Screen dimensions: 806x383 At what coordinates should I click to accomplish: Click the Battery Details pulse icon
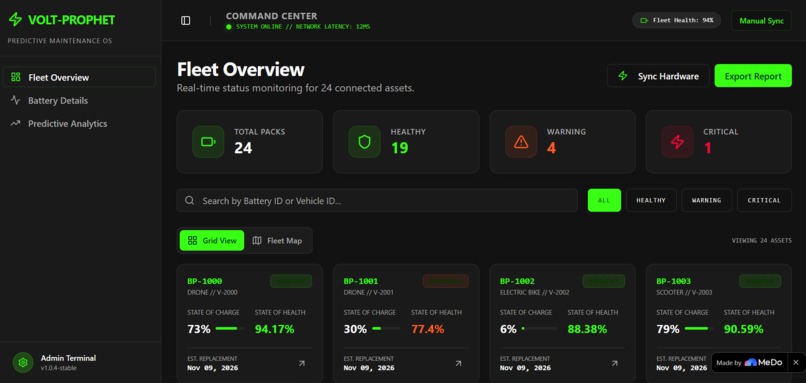(15, 100)
